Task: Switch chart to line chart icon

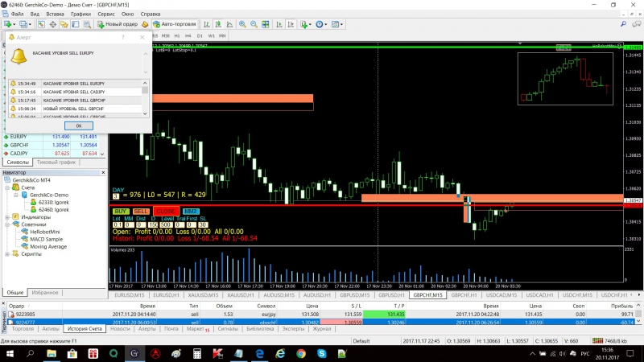Action: (x=229, y=25)
